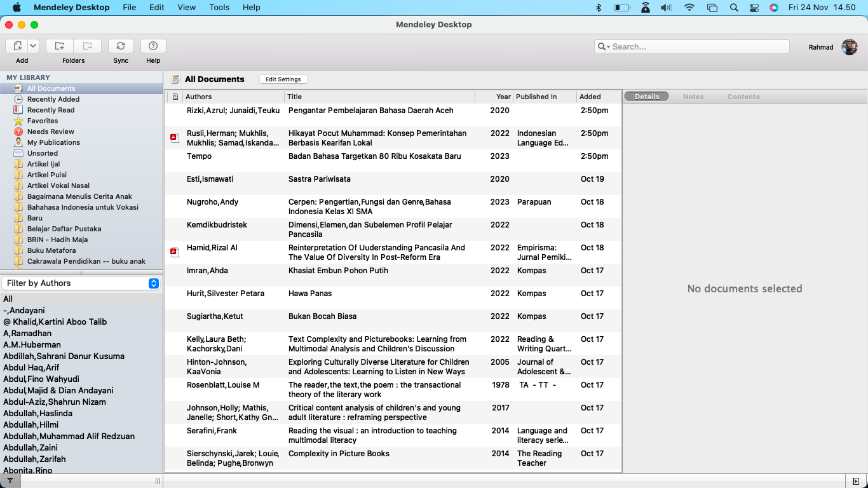Select the Bukan Bocah Biasa document

point(393,321)
